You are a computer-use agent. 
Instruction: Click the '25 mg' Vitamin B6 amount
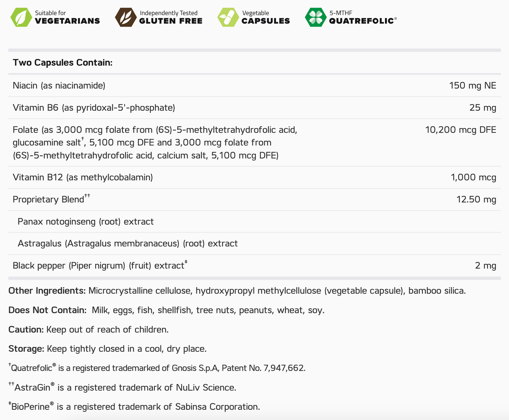click(x=483, y=108)
